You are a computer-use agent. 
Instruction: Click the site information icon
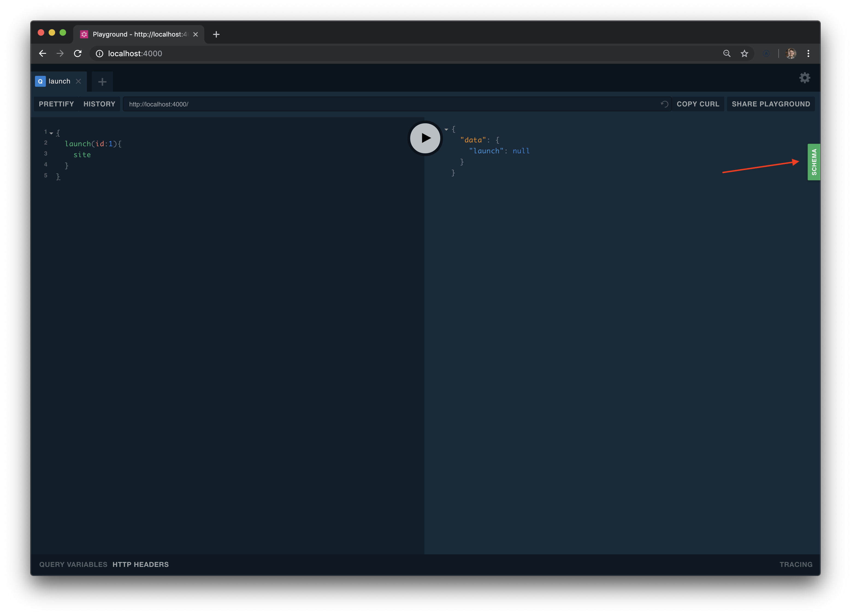pyautogui.click(x=99, y=54)
